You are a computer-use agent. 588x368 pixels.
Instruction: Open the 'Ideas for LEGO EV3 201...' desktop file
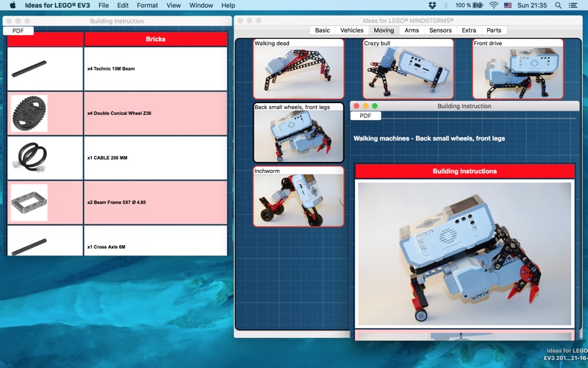(x=566, y=354)
